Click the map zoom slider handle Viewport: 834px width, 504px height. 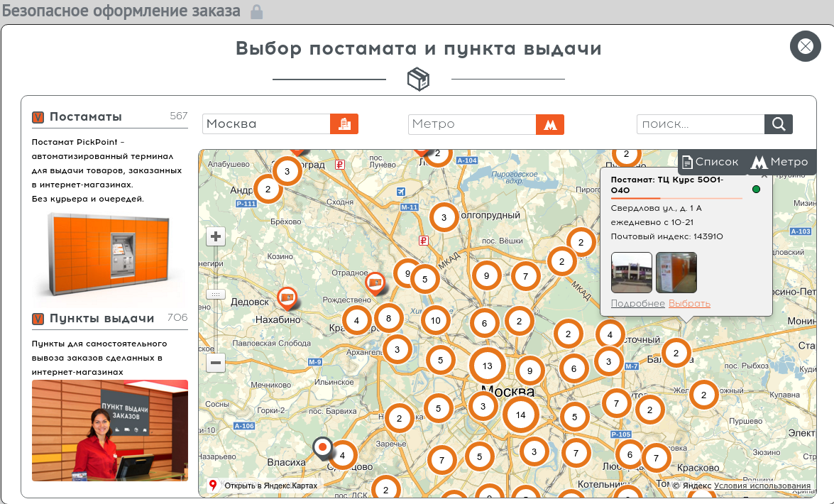click(x=216, y=294)
